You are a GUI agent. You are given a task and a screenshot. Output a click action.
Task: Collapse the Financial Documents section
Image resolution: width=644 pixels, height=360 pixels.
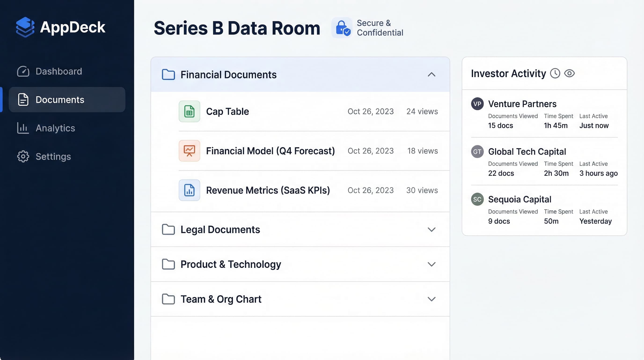[x=432, y=74]
